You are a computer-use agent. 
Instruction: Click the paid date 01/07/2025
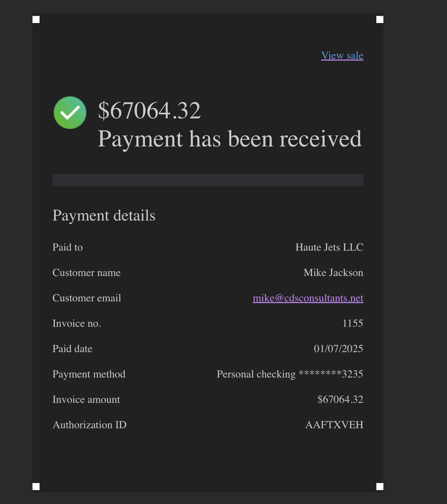(x=338, y=349)
